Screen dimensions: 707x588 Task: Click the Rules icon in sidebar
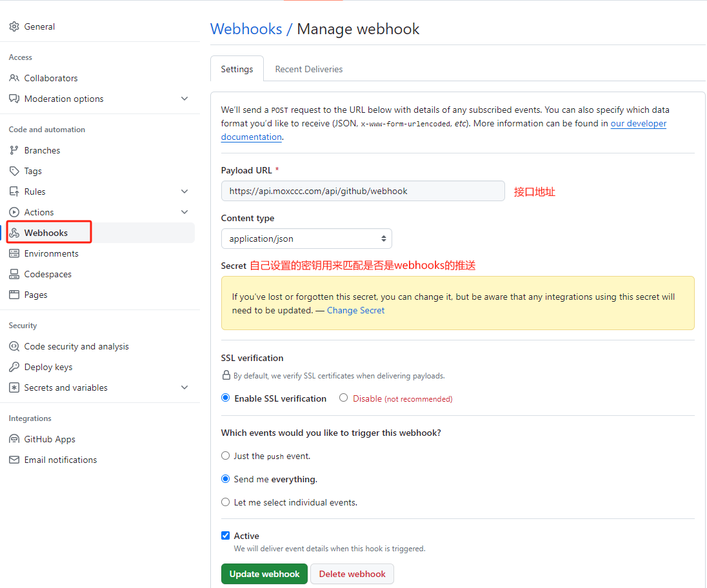pyautogui.click(x=14, y=191)
